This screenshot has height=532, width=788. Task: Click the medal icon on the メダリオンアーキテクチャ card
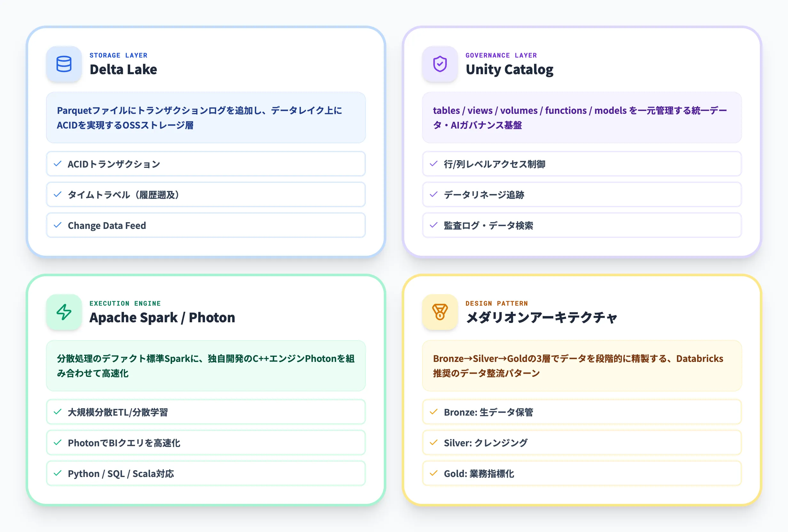pyautogui.click(x=440, y=312)
